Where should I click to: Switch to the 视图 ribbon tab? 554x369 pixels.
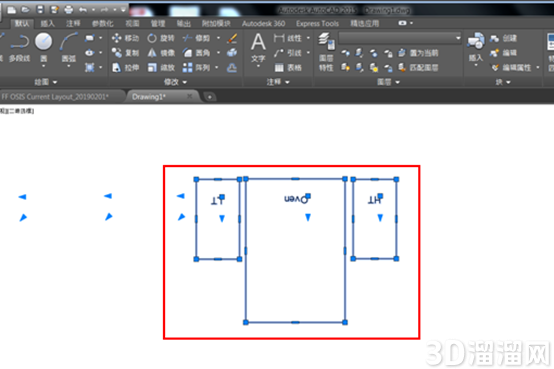point(132,23)
